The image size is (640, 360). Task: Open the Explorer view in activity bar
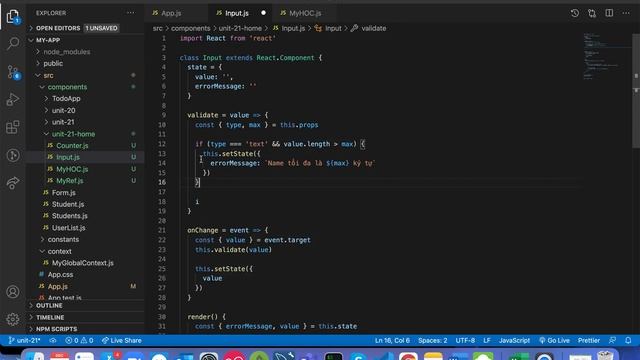(13, 16)
